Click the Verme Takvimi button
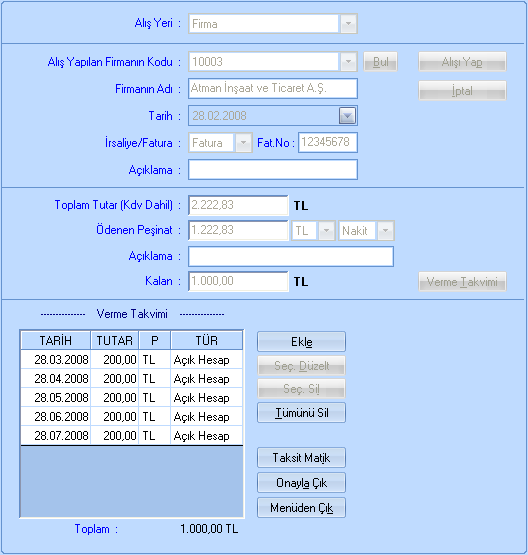528x555 pixels. click(462, 282)
